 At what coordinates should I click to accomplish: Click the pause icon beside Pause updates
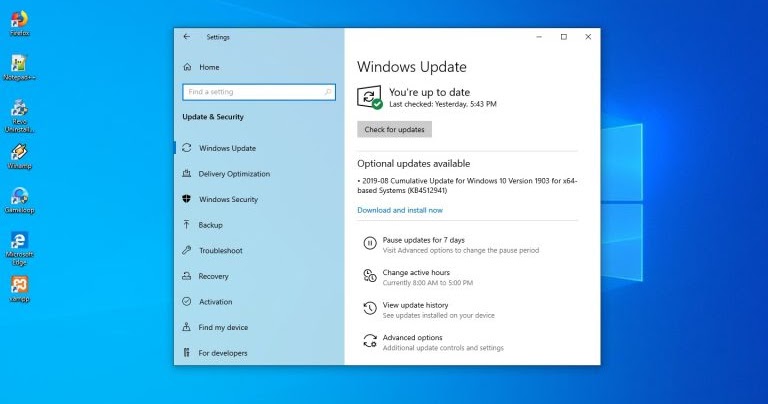tap(370, 243)
